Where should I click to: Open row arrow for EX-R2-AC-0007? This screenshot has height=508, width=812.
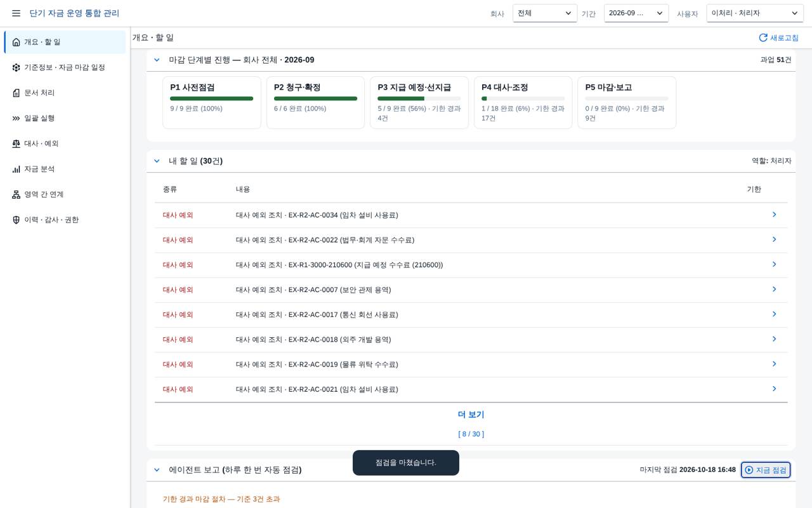(774, 289)
